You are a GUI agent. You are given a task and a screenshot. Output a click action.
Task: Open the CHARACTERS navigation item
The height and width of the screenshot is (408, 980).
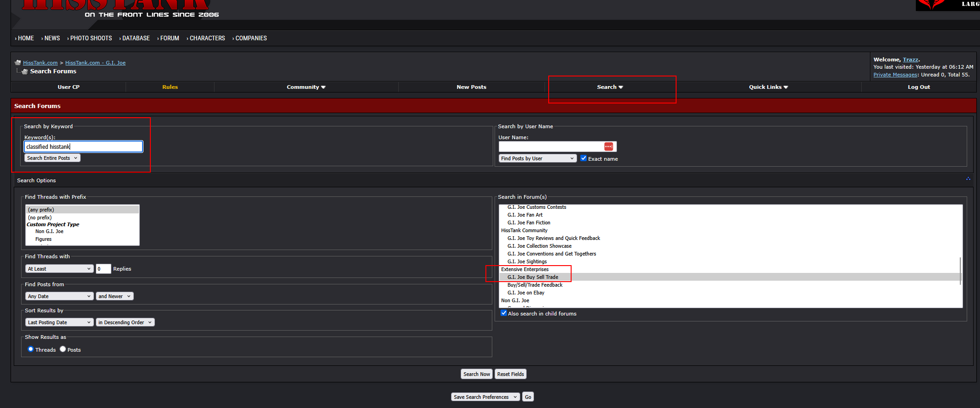click(207, 38)
